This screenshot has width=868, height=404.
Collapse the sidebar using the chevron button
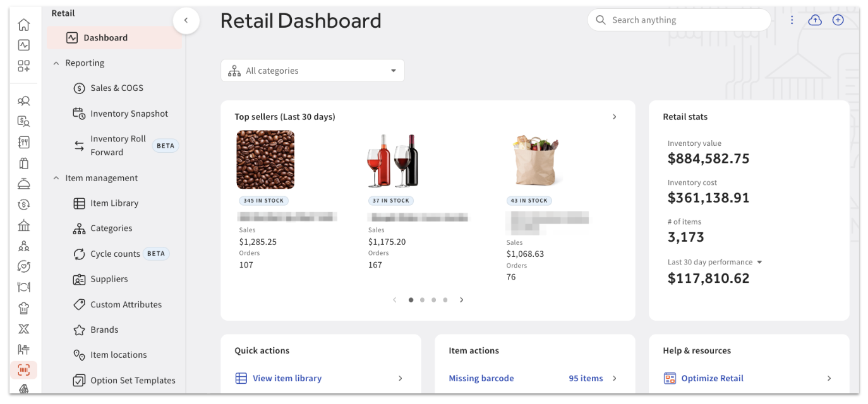click(186, 20)
